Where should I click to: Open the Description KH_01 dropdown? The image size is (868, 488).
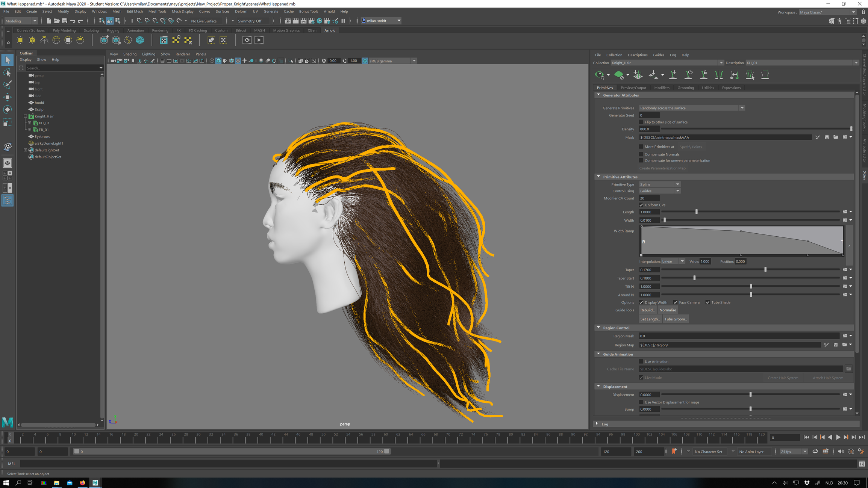[802, 63]
